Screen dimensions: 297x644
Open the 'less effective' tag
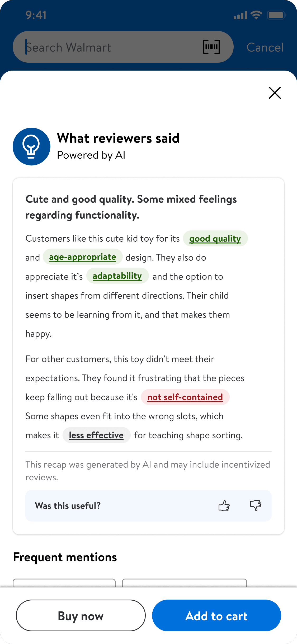coord(96,435)
